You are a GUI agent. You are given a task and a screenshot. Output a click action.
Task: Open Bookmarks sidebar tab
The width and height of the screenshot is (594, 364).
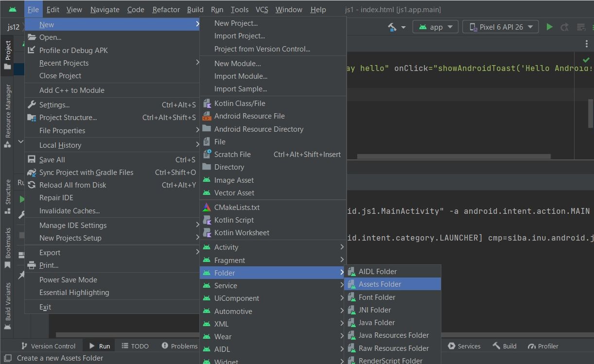7,248
